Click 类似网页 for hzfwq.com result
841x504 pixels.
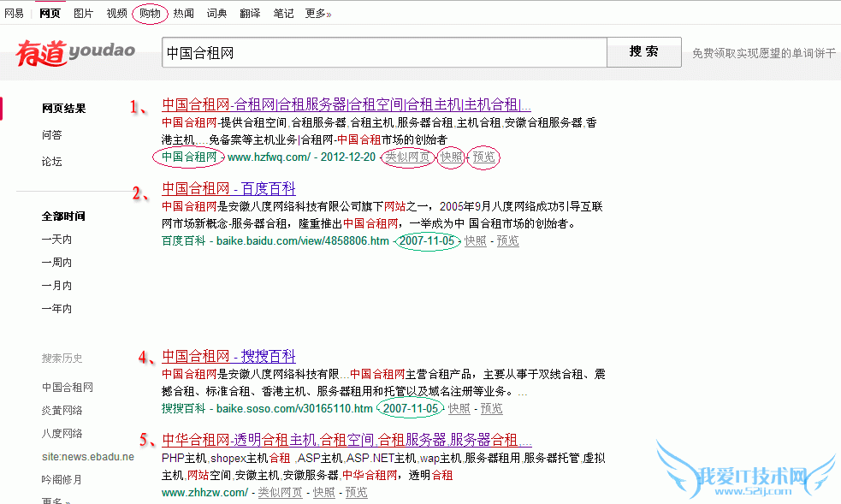(x=407, y=157)
